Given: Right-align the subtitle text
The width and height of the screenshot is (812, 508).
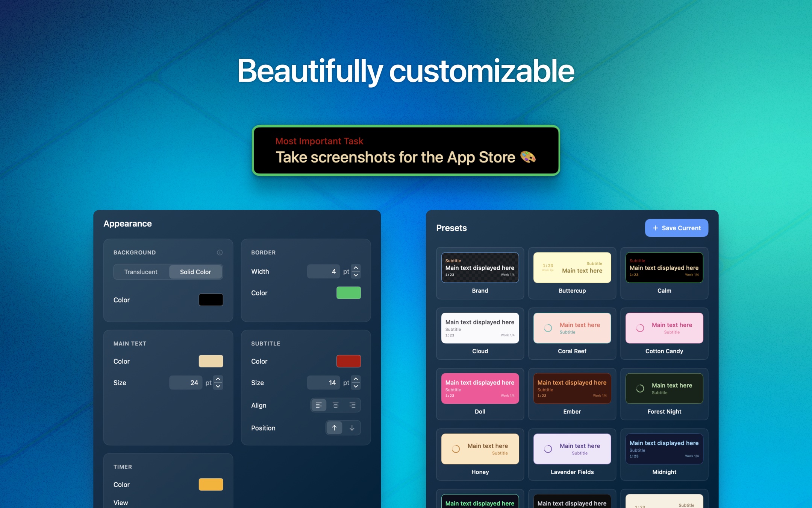Looking at the screenshot, I should point(352,405).
